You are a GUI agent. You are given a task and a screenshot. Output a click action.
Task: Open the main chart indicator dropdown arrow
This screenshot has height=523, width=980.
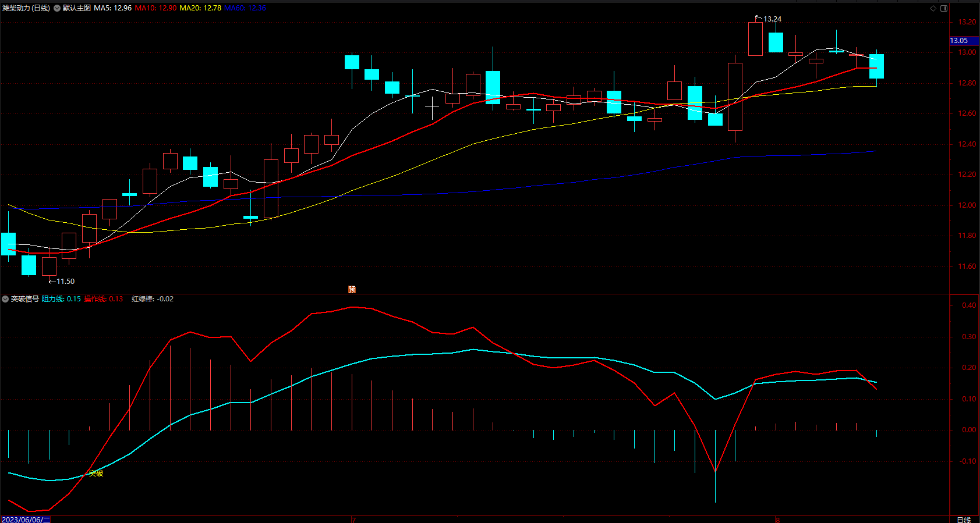[57, 8]
